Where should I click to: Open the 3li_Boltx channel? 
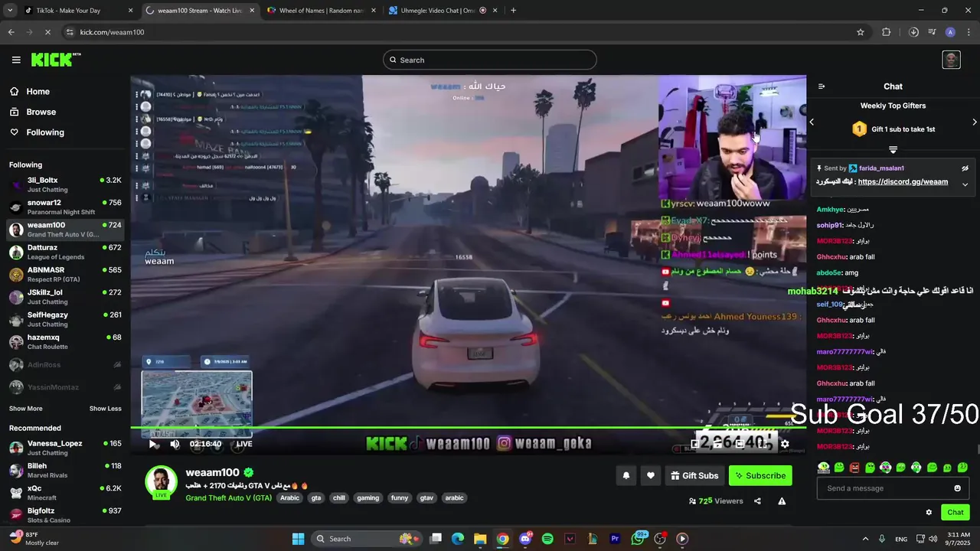pos(65,184)
